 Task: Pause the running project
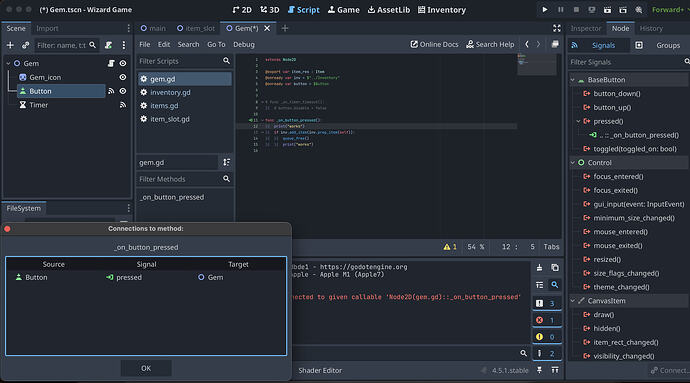(x=561, y=9)
